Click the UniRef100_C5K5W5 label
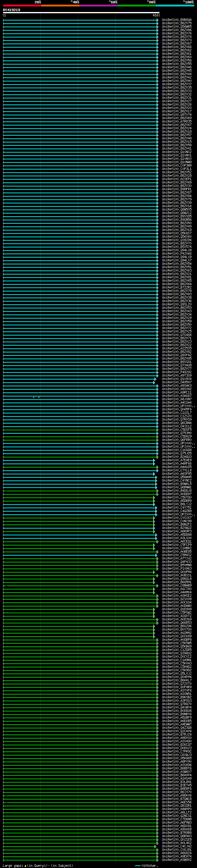This screenshot has height=868, width=197. click(x=177, y=643)
